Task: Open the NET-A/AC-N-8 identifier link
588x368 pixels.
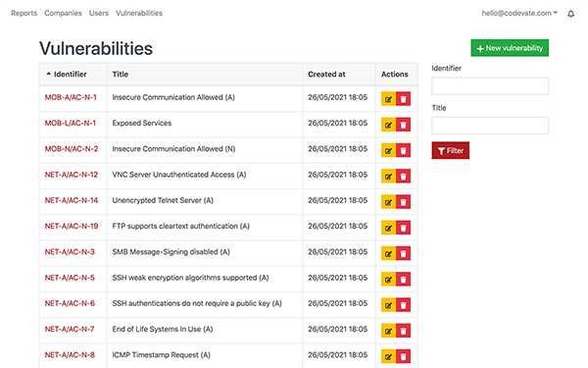Action: (70, 355)
